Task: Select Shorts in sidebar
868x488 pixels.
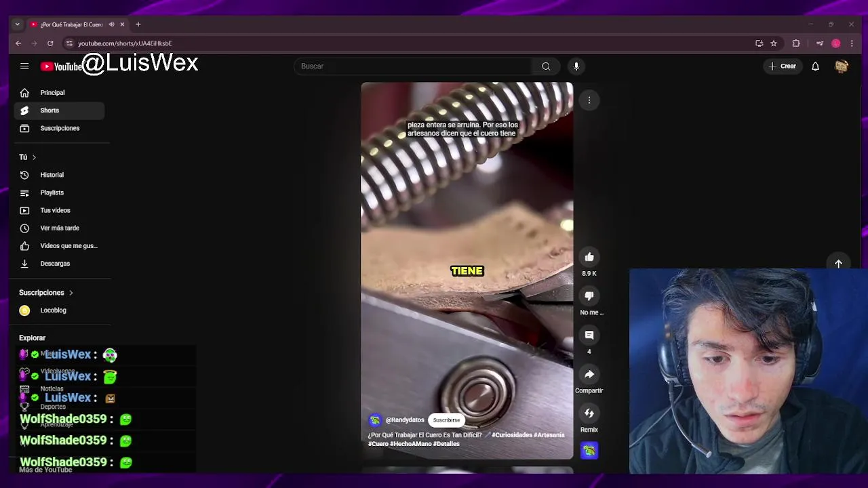Action: point(60,110)
